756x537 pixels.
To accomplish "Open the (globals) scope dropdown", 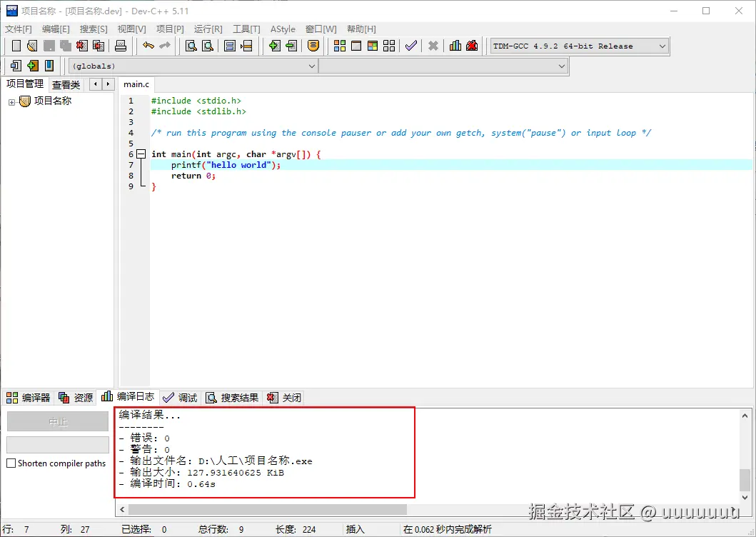I will coord(193,66).
